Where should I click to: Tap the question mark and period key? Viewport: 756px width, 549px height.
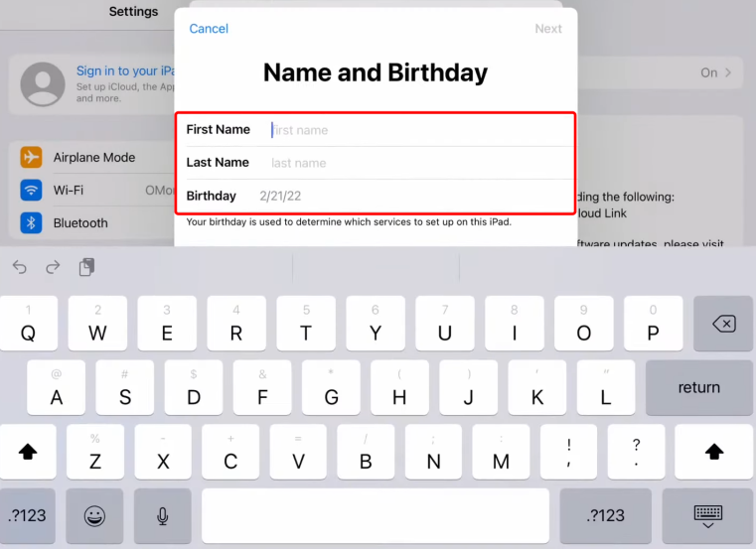click(637, 452)
